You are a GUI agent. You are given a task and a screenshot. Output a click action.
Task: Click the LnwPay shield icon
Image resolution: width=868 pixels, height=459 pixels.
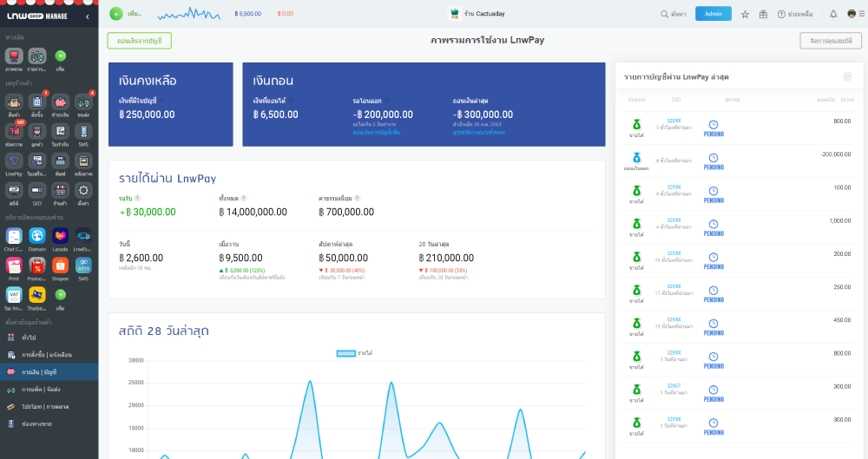pos(14,161)
